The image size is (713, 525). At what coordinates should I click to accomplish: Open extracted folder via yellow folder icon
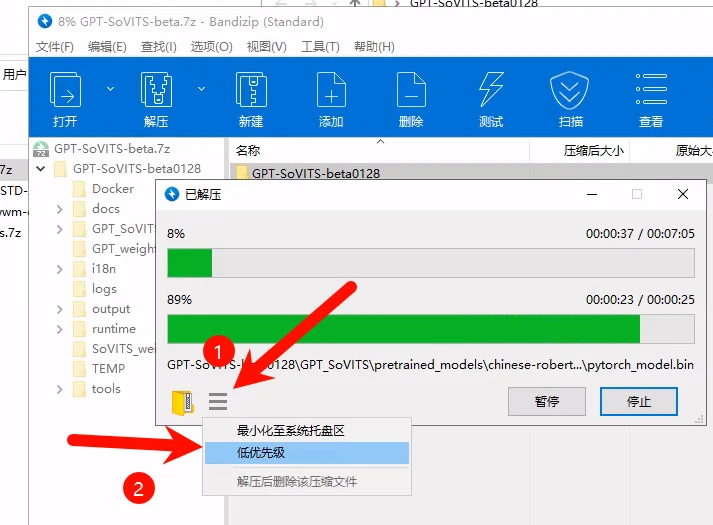coord(182,402)
